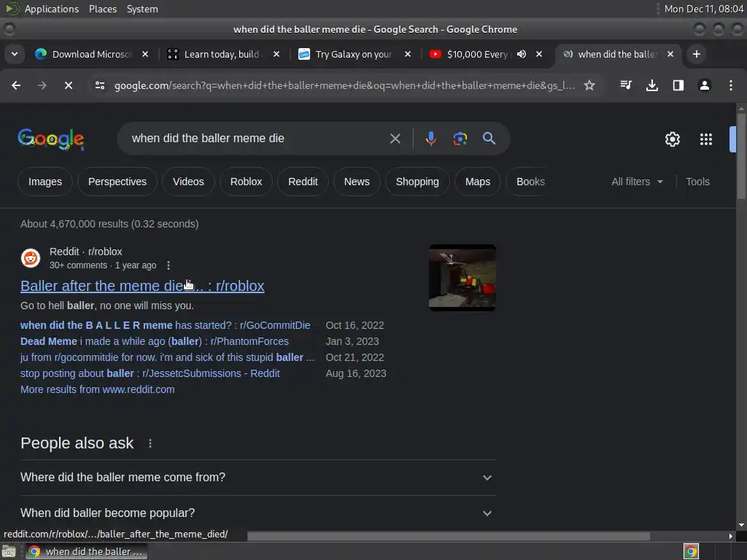Open People also ask options menu
This screenshot has height=560, width=747.
[150, 443]
